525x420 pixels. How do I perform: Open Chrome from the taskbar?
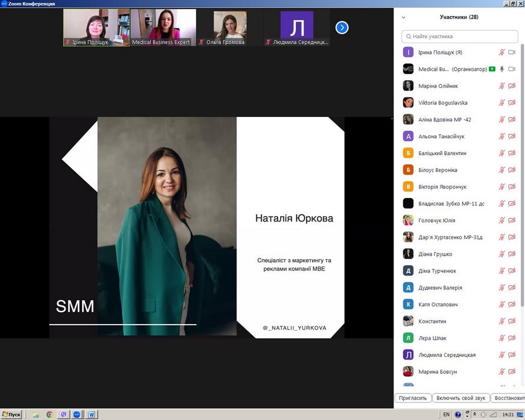point(49,415)
